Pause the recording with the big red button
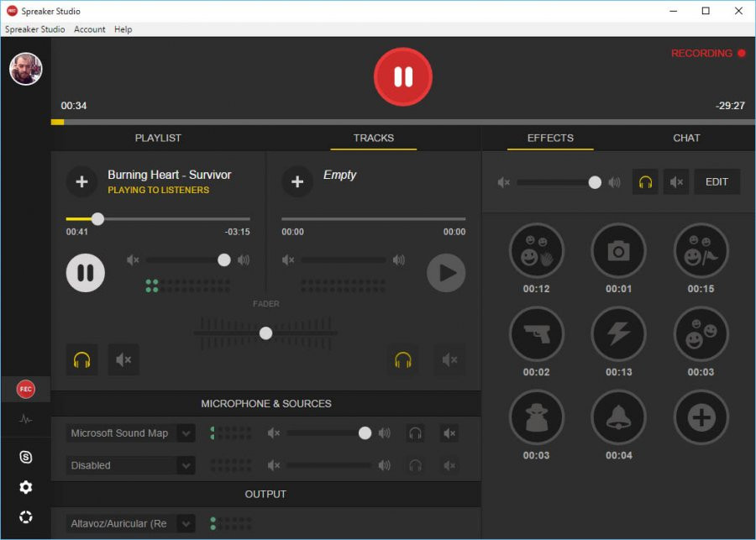The image size is (756, 540). coord(403,76)
